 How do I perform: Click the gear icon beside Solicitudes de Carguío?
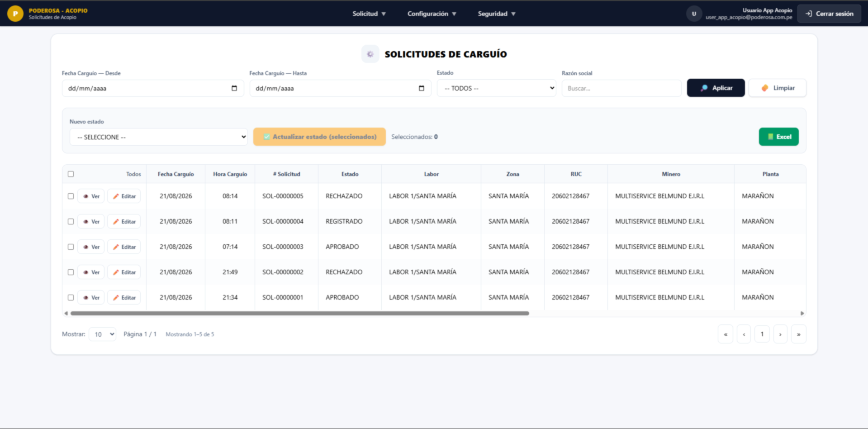[370, 54]
